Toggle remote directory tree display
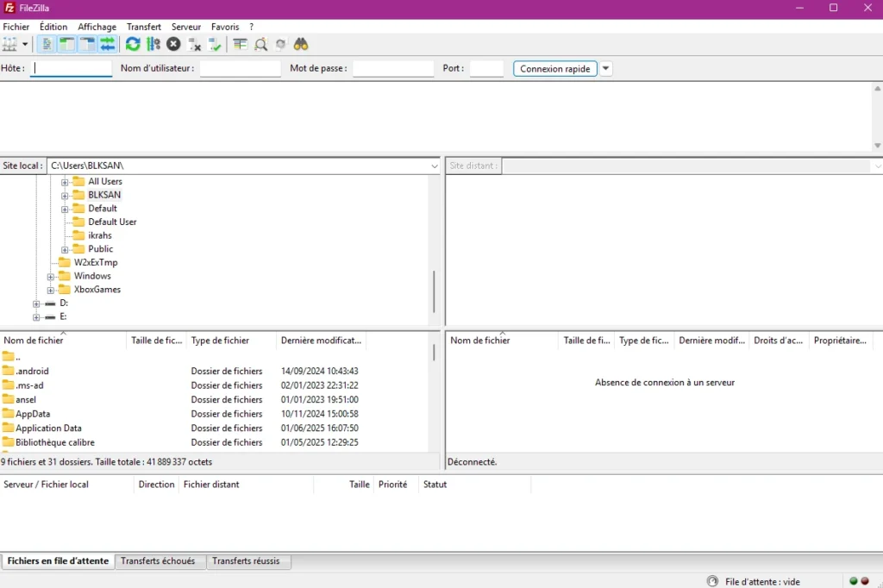Image resolution: width=883 pixels, height=588 pixels. [87, 45]
